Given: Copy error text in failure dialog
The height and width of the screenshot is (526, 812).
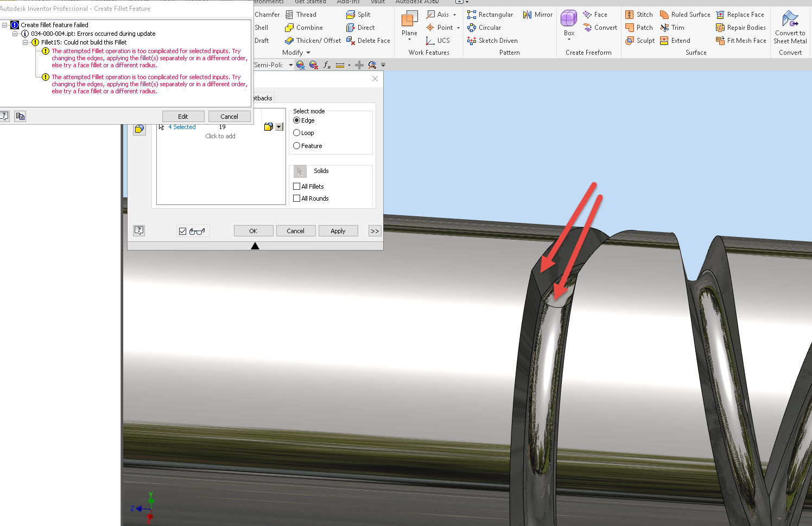Looking at the screenshot, I should pyautogui.click(x=20, y=116).
